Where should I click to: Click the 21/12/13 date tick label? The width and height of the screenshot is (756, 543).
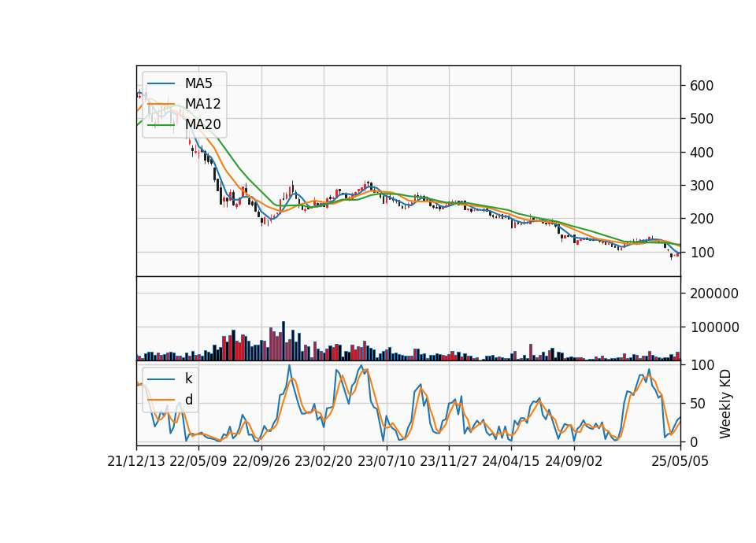tap(136, 461)
